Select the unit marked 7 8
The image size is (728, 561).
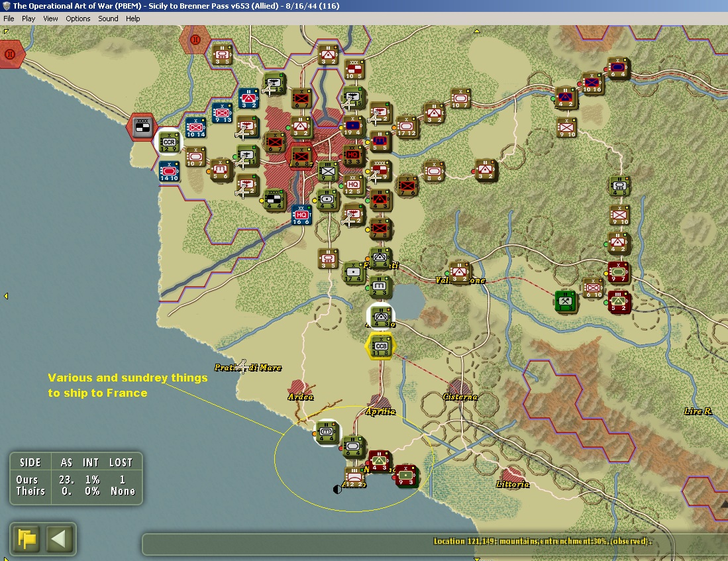[x=380, y=229]
